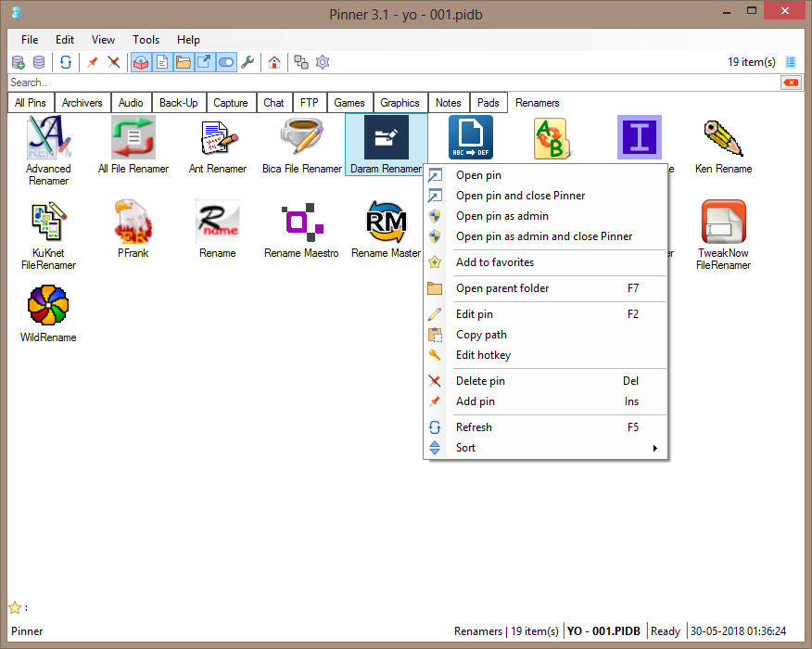Toggle the document page toolbar button
Viewport: 812px width, 649px height.
pyautogui.click(x=162, y=62)
